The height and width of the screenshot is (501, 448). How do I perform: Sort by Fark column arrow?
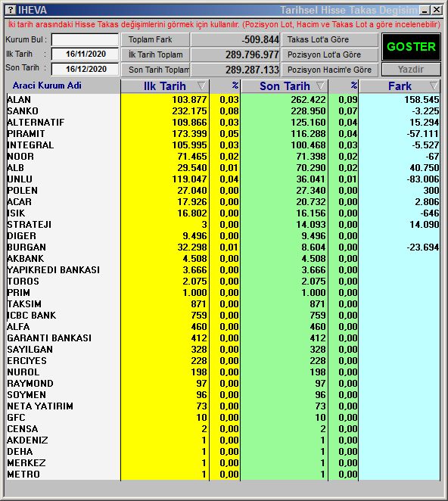pos(434,86)
